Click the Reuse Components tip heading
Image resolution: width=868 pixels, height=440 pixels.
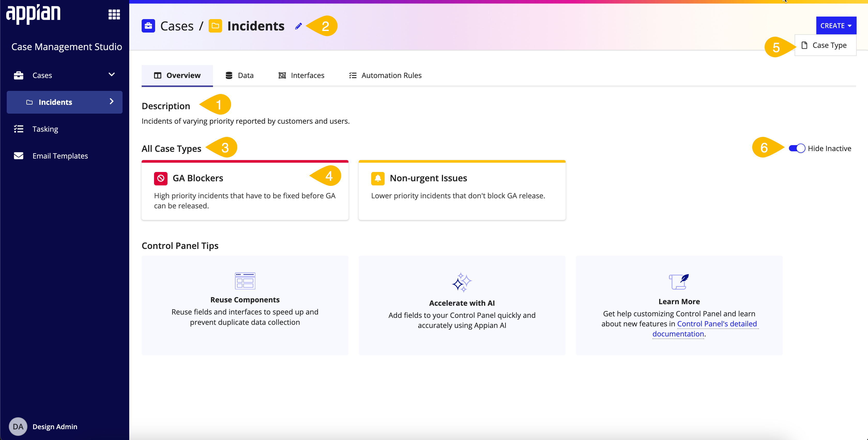point(245,300)
